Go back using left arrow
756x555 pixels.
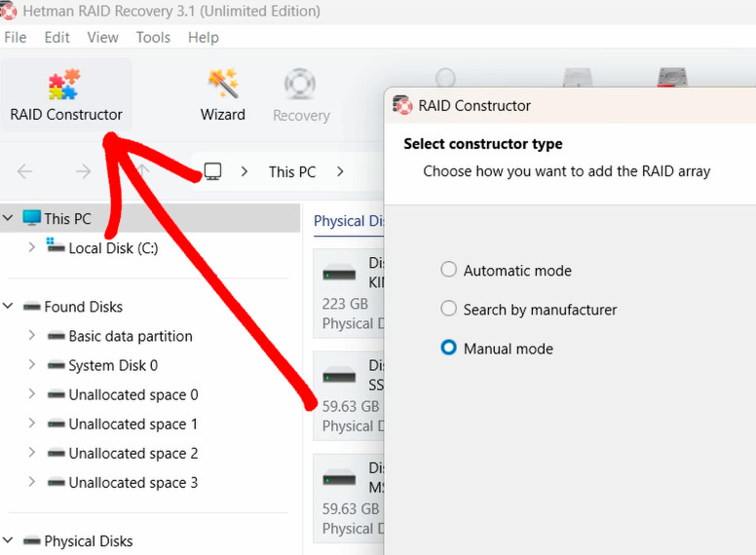coord(24,171)
